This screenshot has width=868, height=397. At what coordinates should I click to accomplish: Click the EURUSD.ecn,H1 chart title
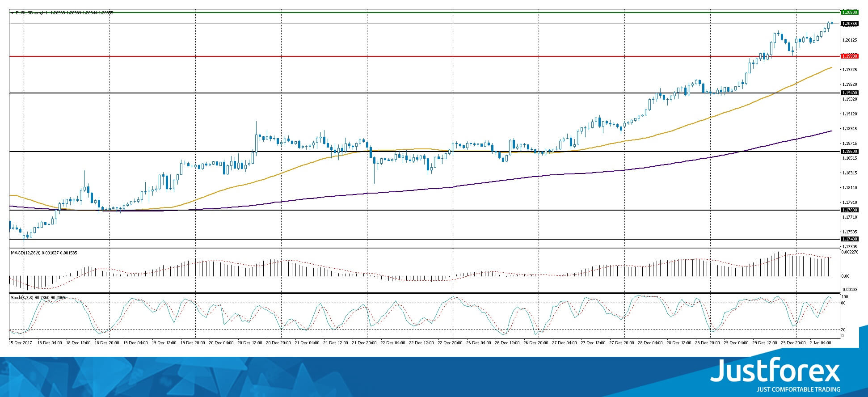pyautogui.click(x=32, y=13)
